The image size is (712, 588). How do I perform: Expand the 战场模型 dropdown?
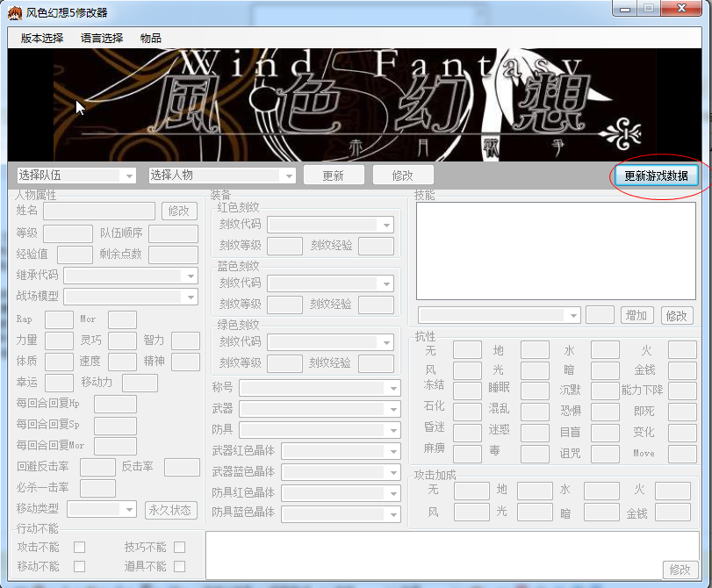[x=131, y=297]
